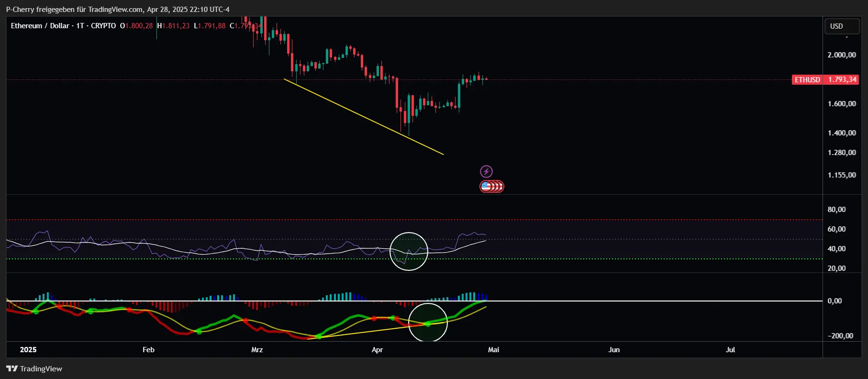Click the Apr label on the time axis

377,350
